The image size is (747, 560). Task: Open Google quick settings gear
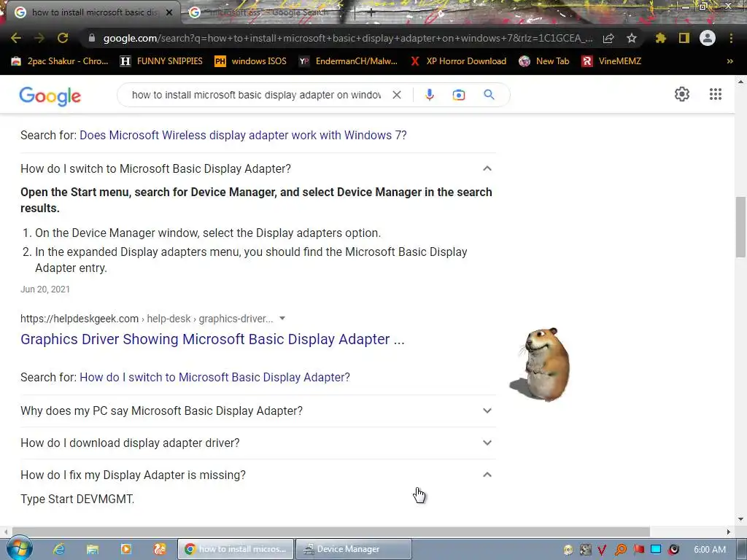click(682, 94)
